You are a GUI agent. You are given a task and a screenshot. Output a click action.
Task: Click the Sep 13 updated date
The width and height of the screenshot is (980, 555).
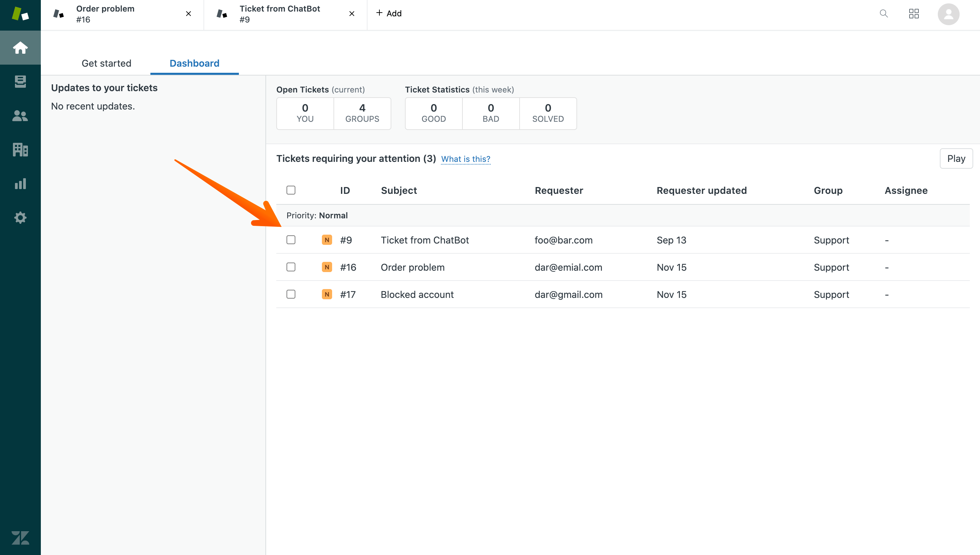point(671,240)
